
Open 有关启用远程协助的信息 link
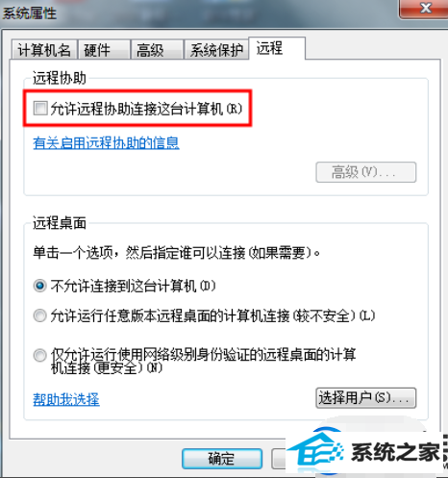click(106, 142)
